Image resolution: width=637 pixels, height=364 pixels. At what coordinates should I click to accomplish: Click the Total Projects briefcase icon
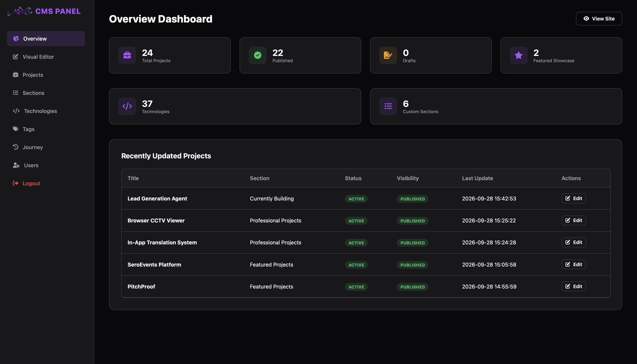tap(127, 55)
